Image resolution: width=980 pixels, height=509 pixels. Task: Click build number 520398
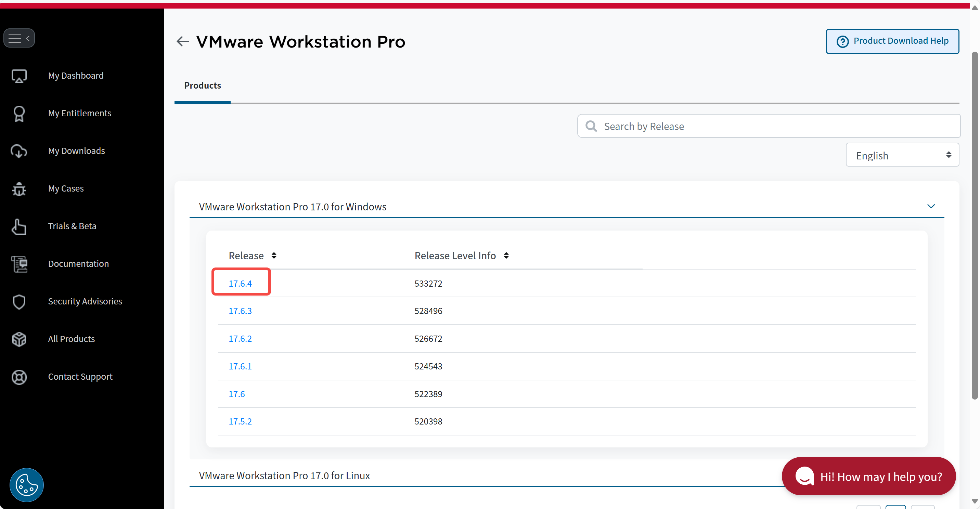428,421
